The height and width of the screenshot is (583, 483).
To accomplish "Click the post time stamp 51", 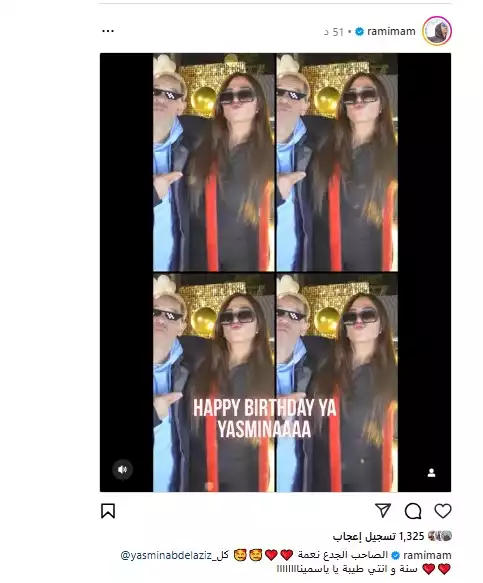I will click(335, 32).
